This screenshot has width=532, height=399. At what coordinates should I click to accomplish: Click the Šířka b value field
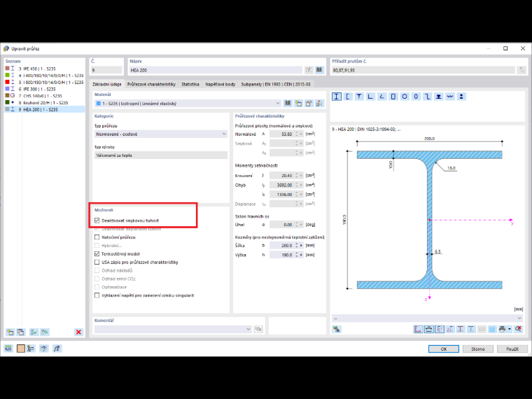(x=283, y=245)
